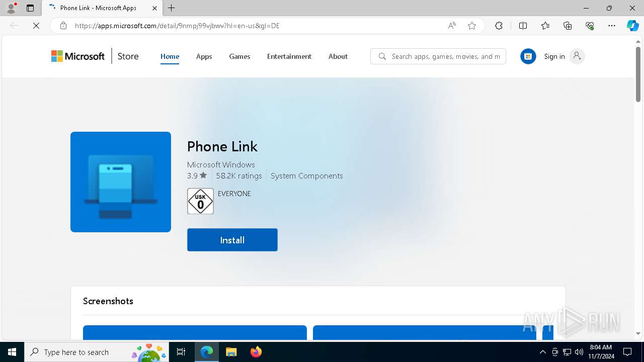Screen dimensions: 644x362
Task: Open the Collections icon
Action: (x=568, y=26)
